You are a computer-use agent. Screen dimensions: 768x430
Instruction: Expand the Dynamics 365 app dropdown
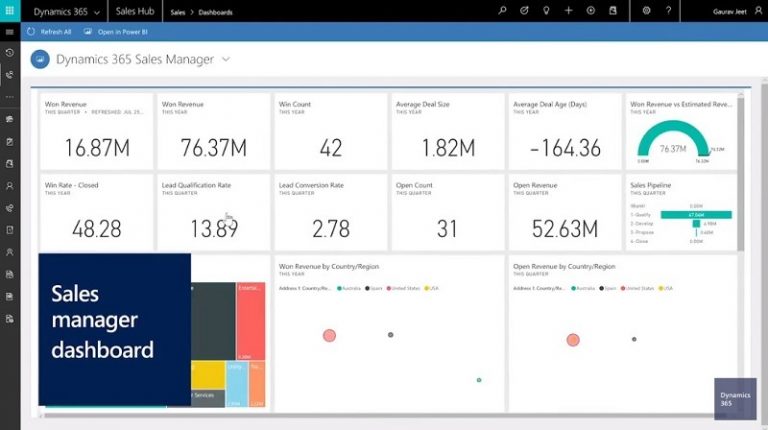pos(97,11)
